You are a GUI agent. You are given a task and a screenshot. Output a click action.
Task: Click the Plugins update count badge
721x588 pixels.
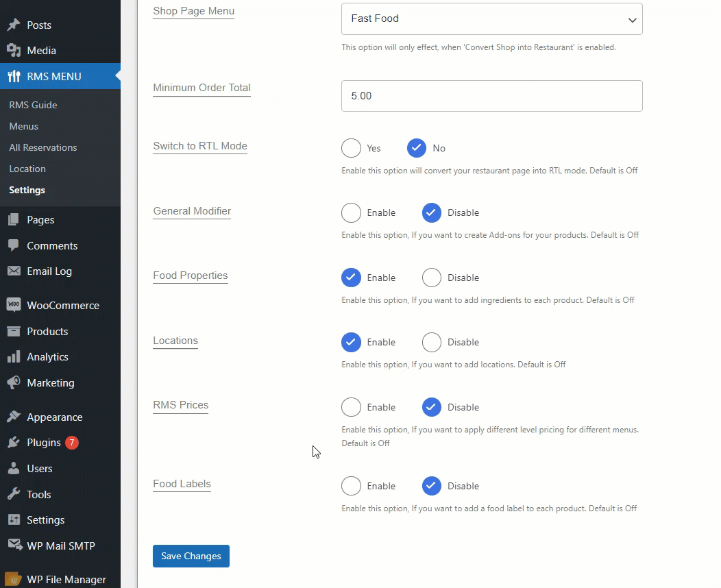click(x=72, y=442)
